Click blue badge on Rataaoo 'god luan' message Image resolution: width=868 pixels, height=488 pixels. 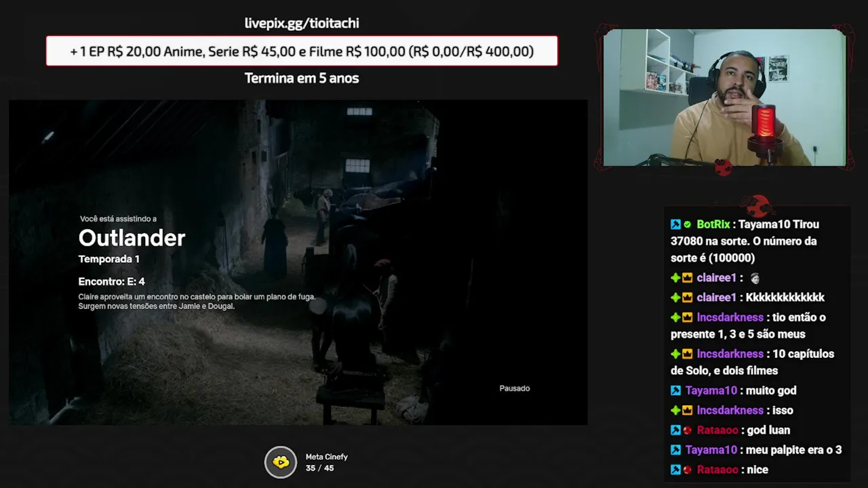point(675,430)
